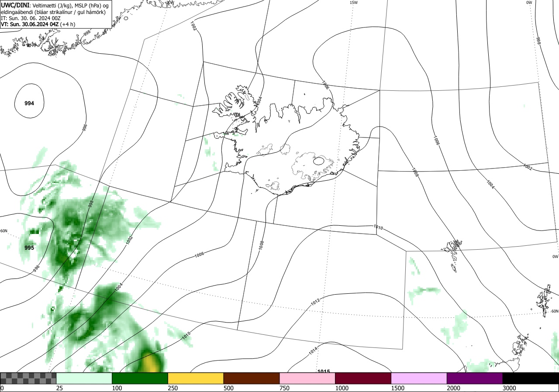Click the purple 2000–3000 legend swatch

pyautogui.click(x=475, y=378)
